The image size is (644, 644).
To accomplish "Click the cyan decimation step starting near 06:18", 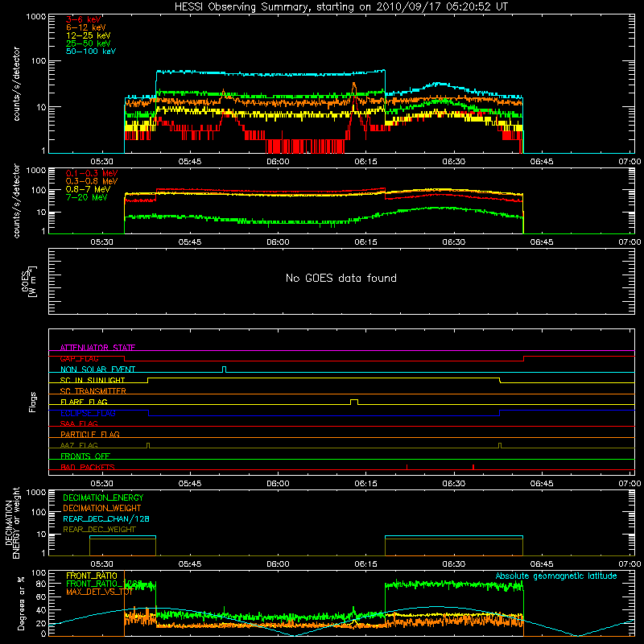I will click(454, 536).
